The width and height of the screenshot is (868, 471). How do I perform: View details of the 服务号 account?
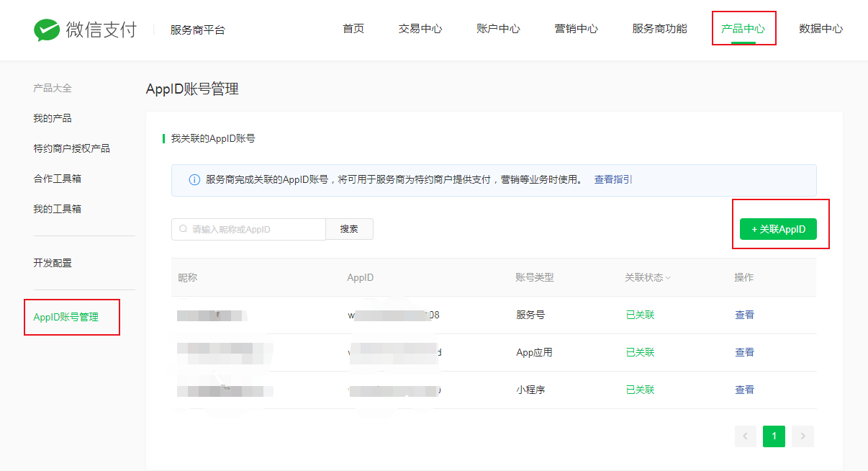[744, 315]
